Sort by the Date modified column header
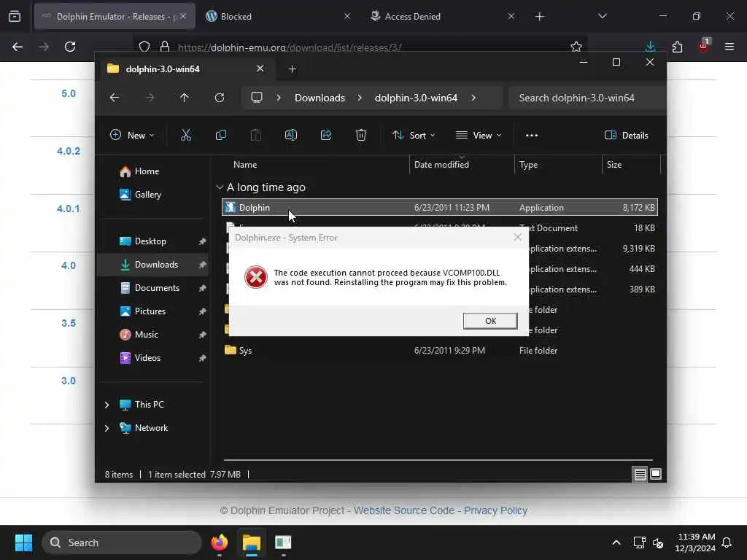This screenshot has width=747, height=560. [x=462, y=165]
